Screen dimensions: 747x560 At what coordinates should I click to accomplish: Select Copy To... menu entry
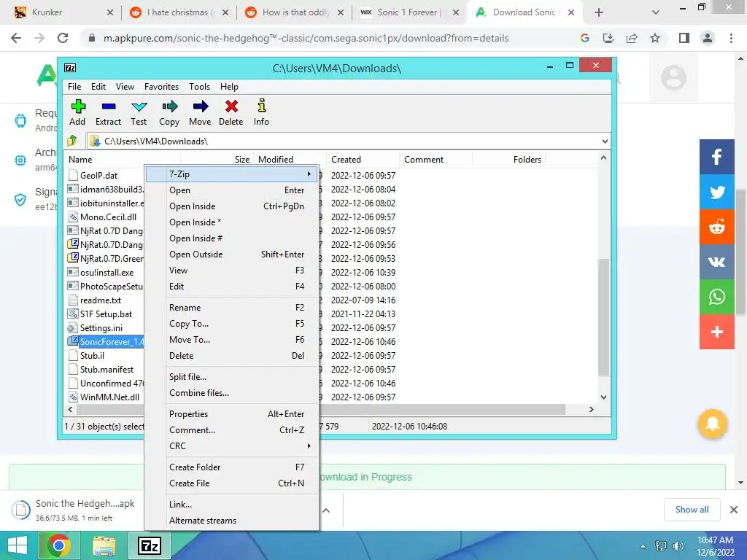[x=232, y=324]
